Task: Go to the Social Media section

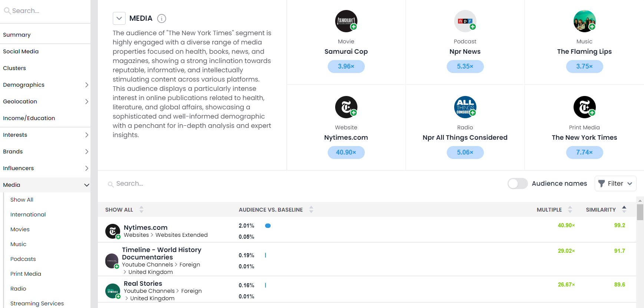Action: pos(21,52)
